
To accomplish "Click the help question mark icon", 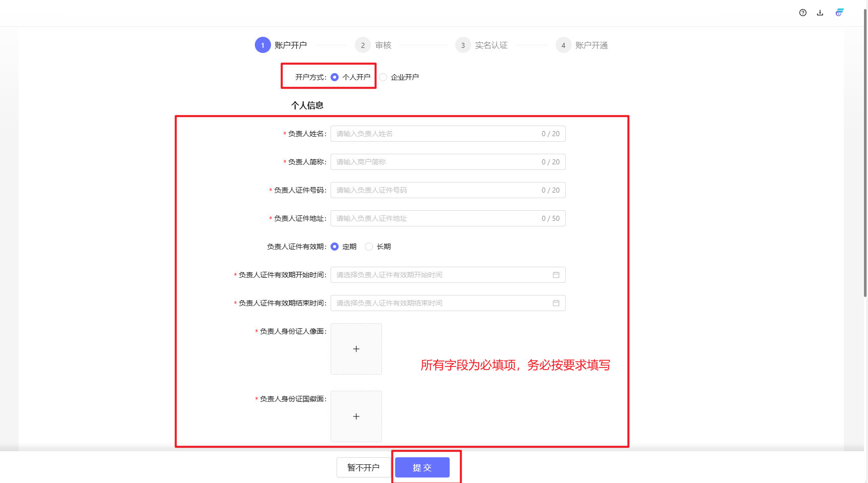I will click(x=803, y=13).
